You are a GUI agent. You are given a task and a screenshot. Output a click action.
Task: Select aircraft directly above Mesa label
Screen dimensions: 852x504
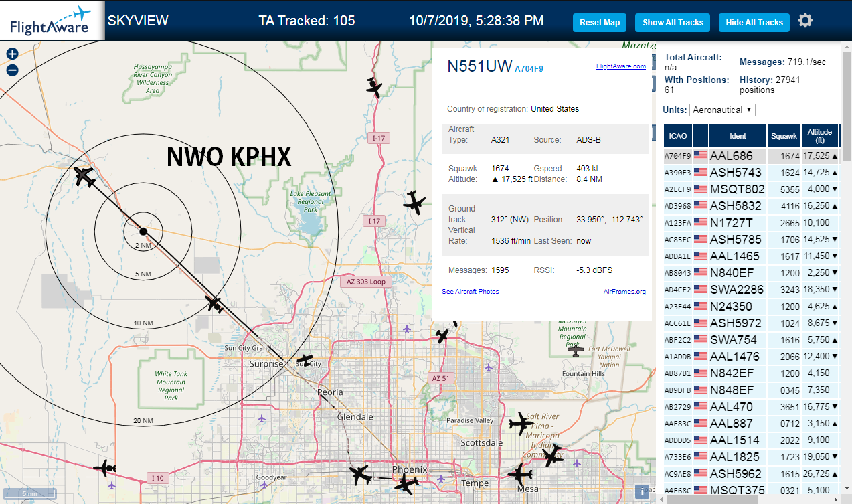click(x=519, y=475)
